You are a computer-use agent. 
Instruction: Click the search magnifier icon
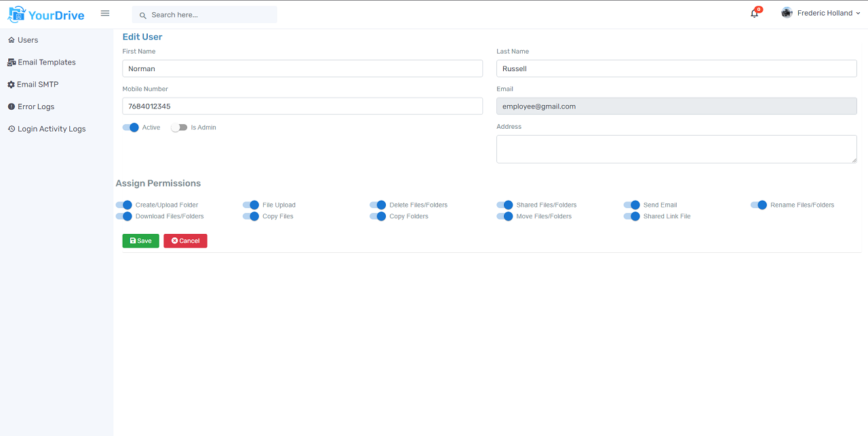point(143,15)
